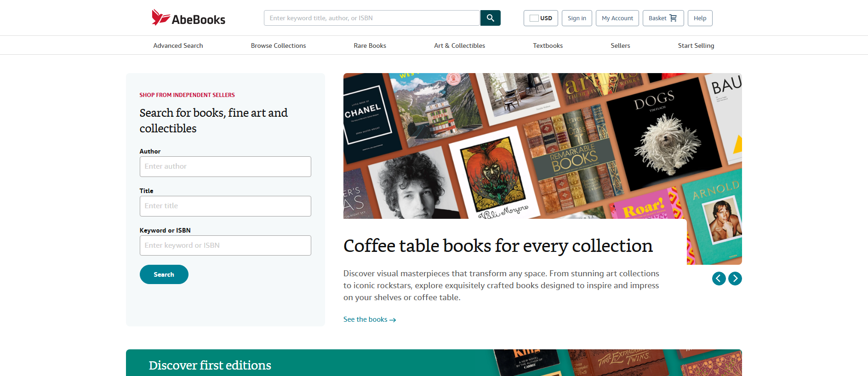This screenshot has height=376, width=868.
Task: Go to the Sellers page
Action: 620,46
